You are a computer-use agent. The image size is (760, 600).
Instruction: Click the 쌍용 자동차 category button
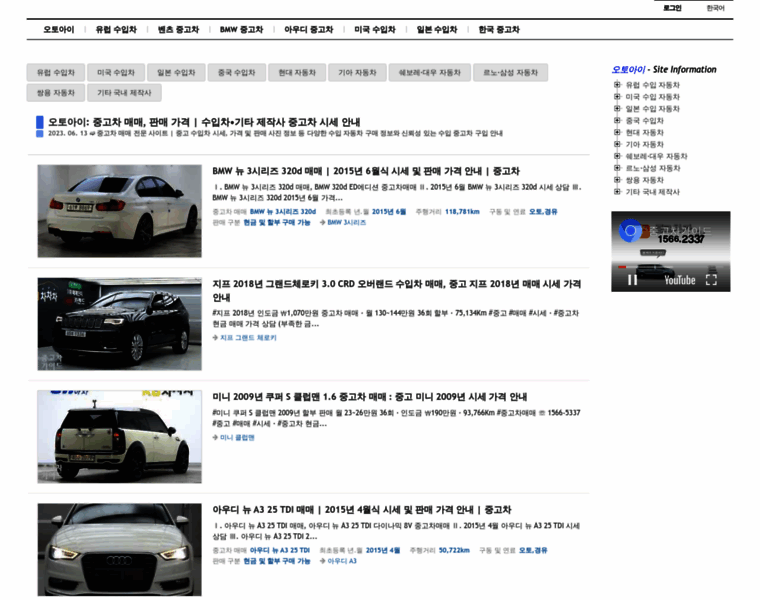(x=56, y=93)
